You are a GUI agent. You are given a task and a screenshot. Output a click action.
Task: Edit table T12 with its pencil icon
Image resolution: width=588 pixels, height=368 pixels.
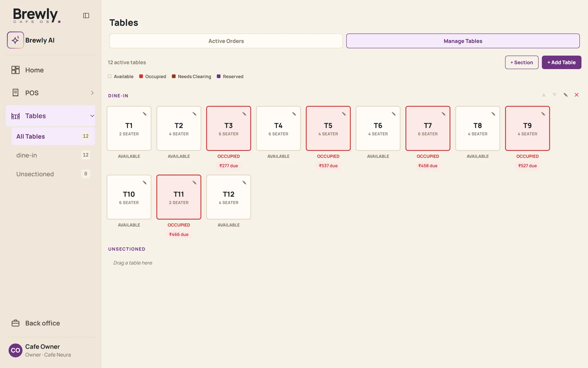[244, 183]
